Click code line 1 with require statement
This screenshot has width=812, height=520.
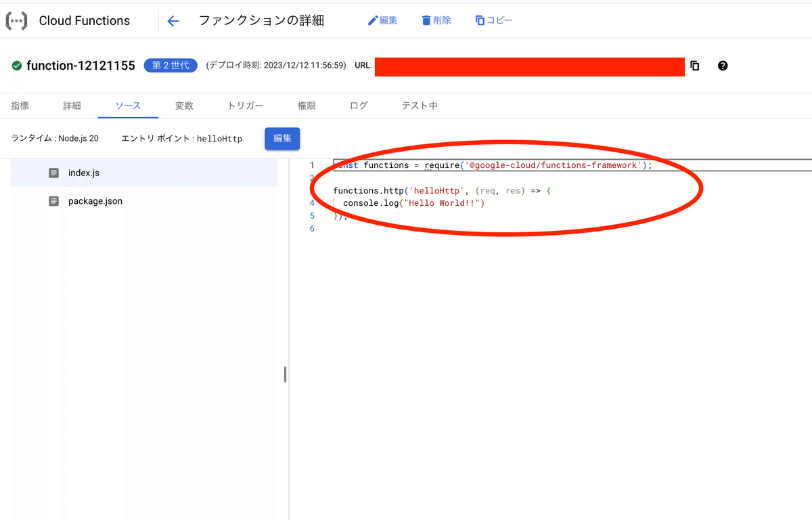[x=493, y=165]
